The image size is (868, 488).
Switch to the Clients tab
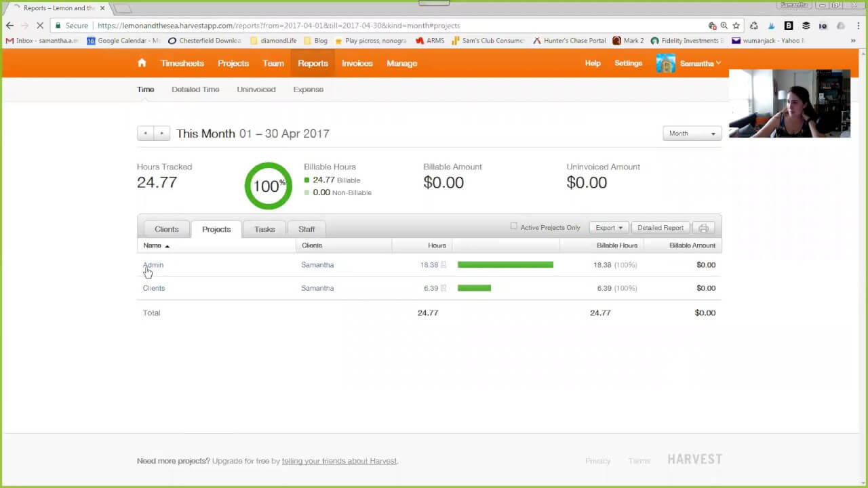[166, 229]
